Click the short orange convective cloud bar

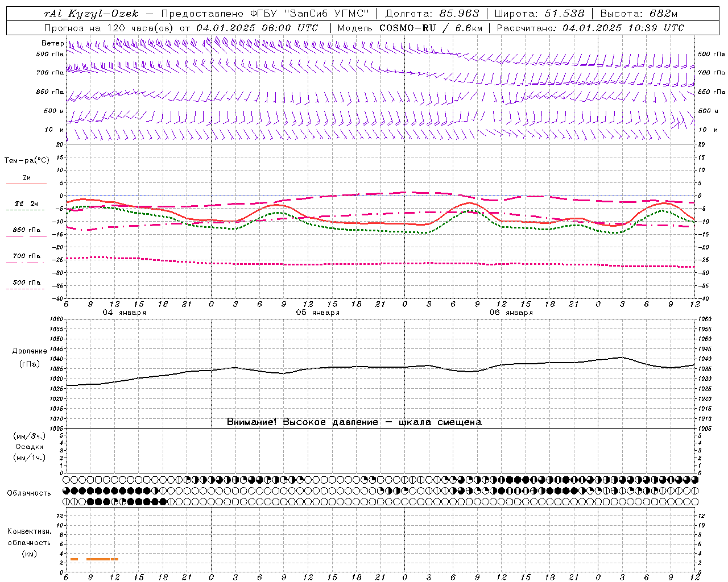click(x=74, y=559)
